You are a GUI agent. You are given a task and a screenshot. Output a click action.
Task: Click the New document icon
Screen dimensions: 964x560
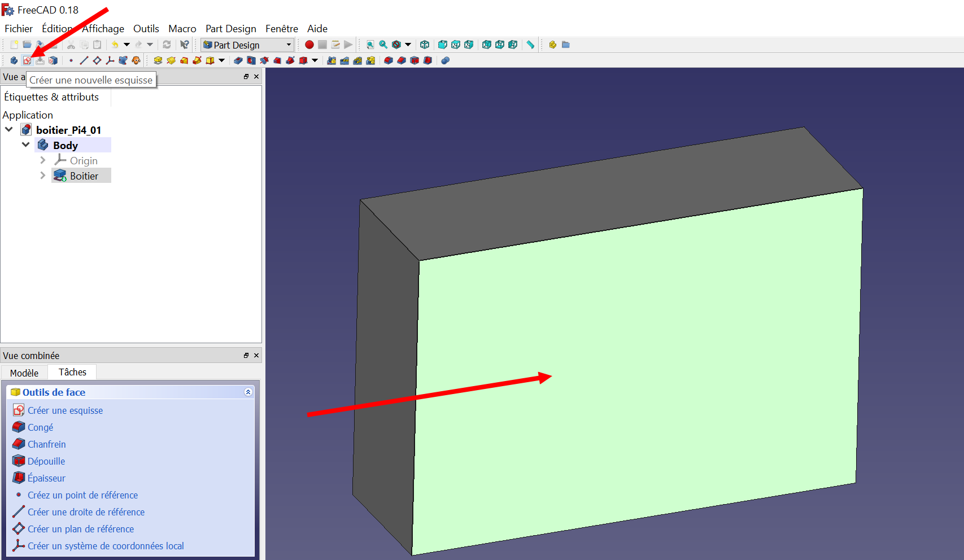tap(14, 45)
